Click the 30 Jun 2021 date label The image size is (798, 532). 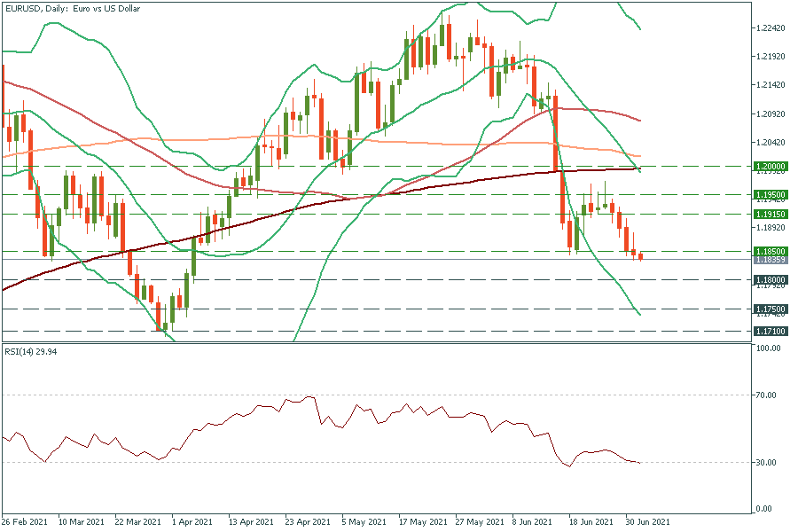click(646, 522)
